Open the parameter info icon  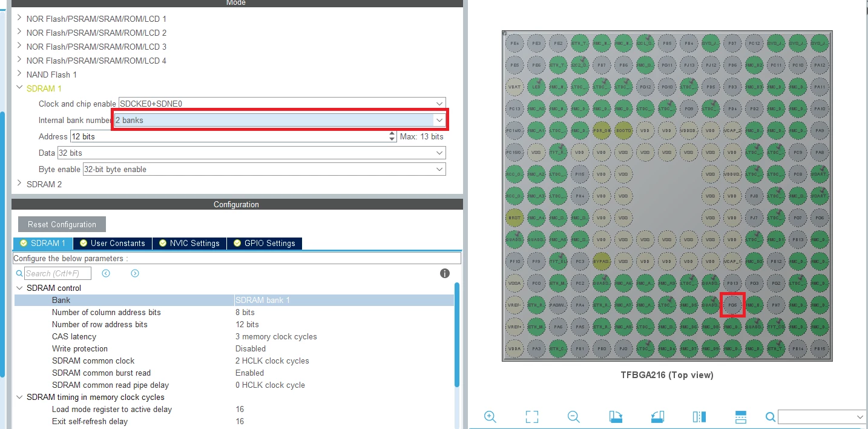[x=445, y=273]
